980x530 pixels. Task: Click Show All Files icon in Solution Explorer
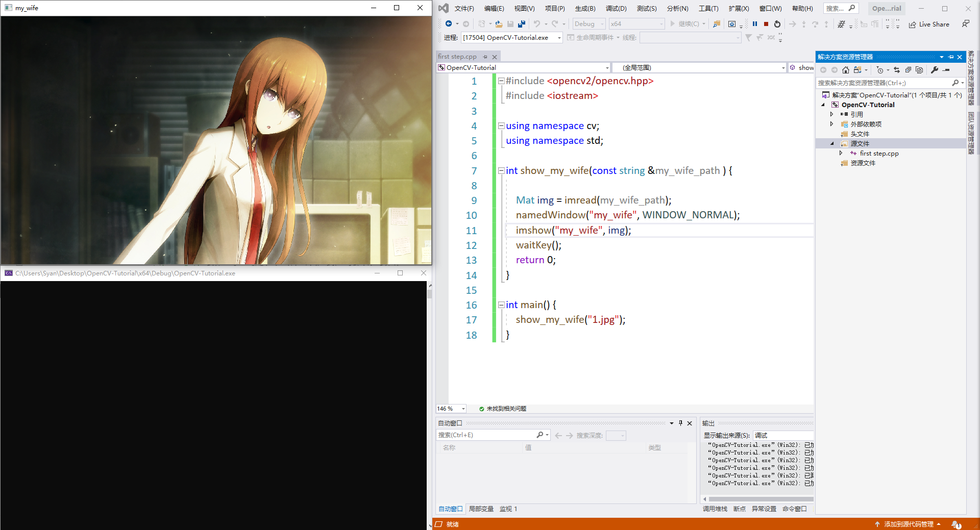pos(919,70)
